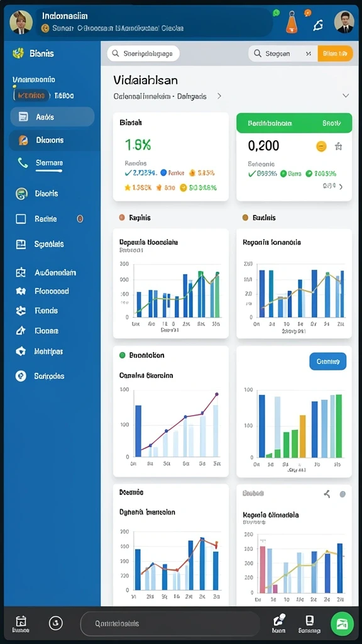Click the Ineon icon in bottom bar
362x644 pixels.
279,621
